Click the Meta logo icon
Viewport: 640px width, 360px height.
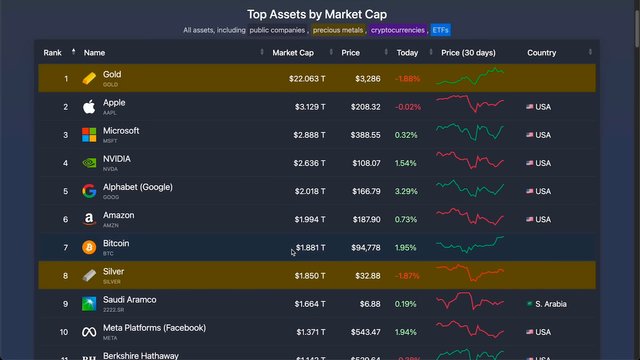[x=89, y=332]
